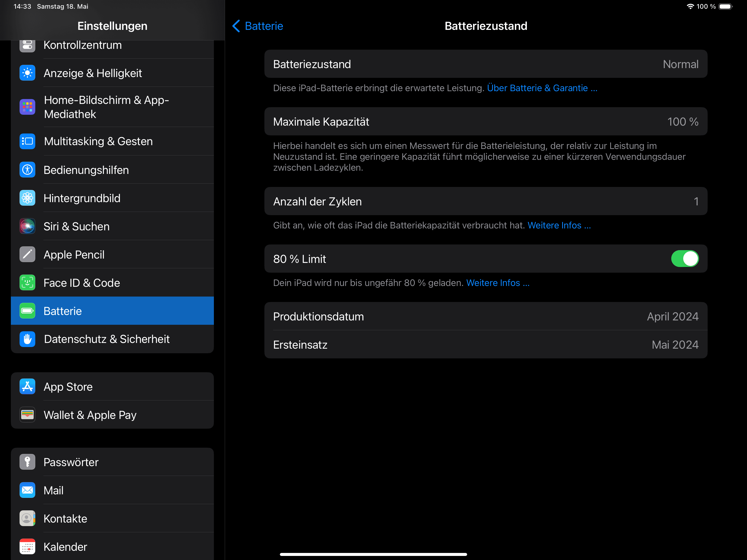Select Apple Pencil in sidebar

(x=112, y=254)
